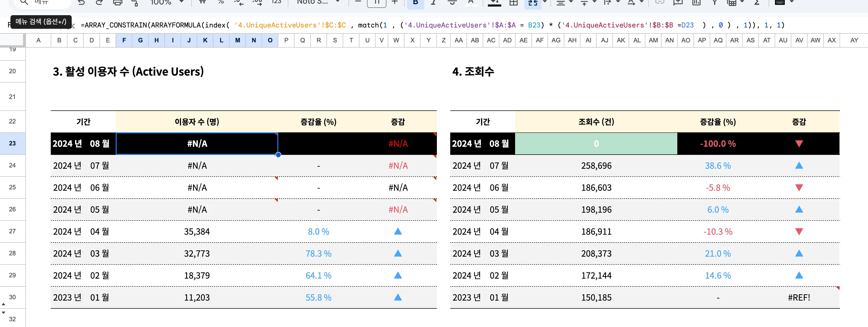Select the '조회수 (건)' header cell

596,122
